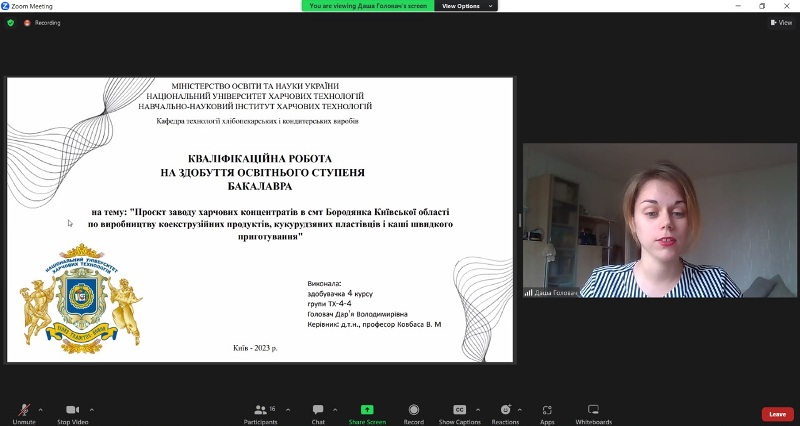
Task: Stop Video camera button
Action: (x=72, y=414)
